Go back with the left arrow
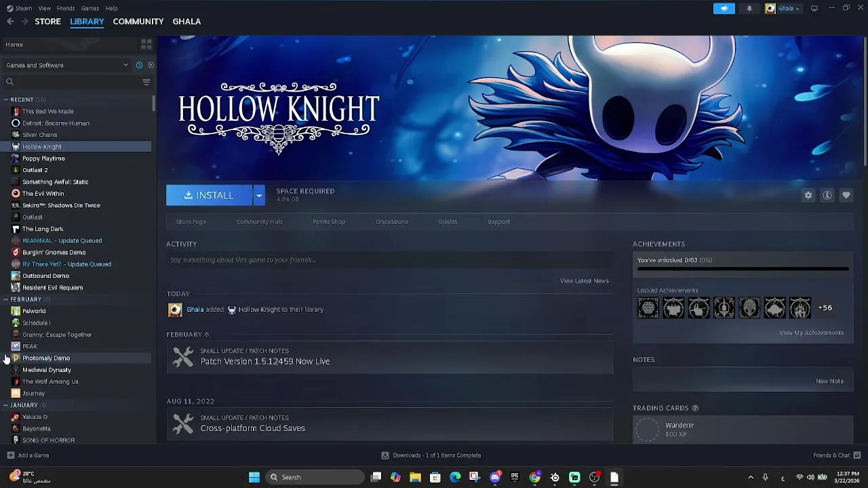The width and height of the screenshot is (868, 488). (10, 22)
